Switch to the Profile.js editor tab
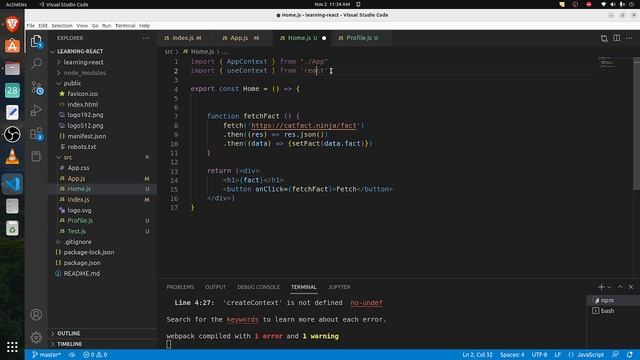Image resolution: width=640 pixels, height=360 pixels. point(362,38)
